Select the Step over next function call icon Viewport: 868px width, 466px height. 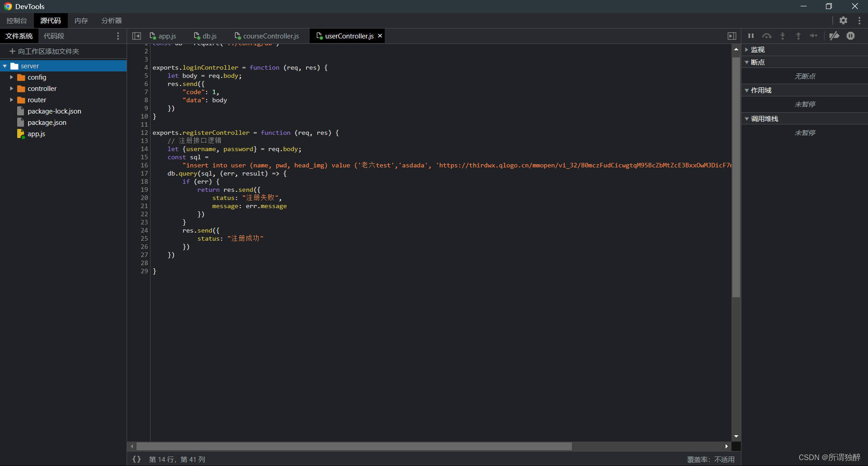click(767, 36)
